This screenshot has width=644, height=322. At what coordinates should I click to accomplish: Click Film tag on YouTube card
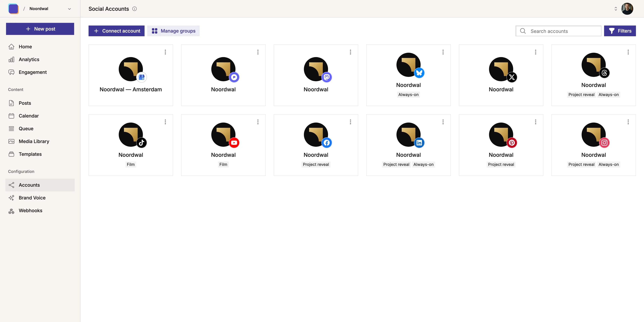point(223,164)
